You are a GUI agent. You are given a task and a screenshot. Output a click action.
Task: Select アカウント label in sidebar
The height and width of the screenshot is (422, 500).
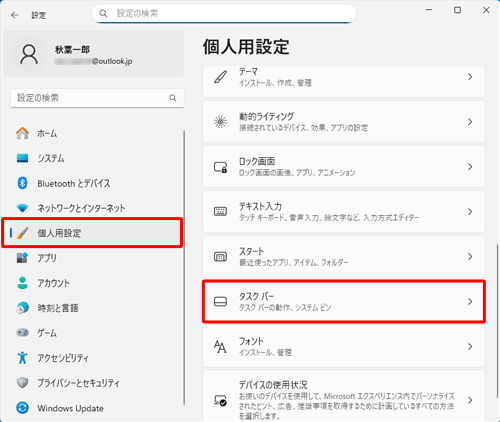click(x=53, y=283)
